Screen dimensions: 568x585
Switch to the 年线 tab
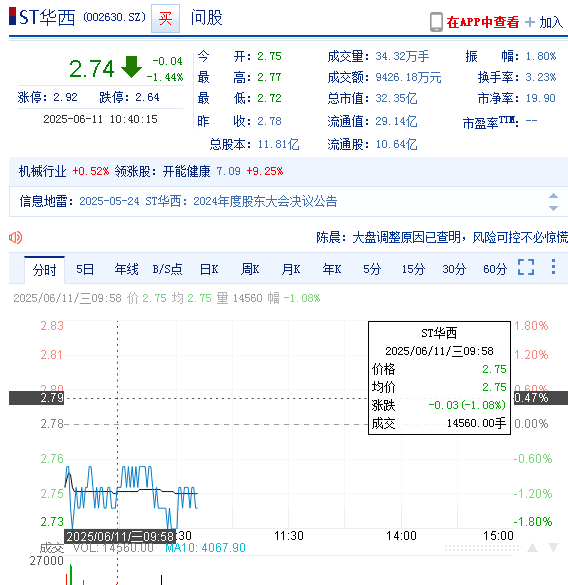tap(126, 269)
